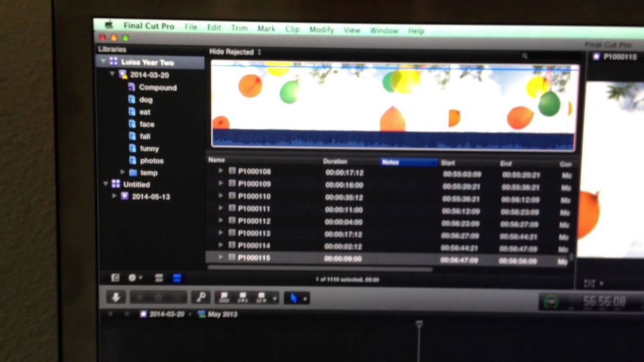The image size is (644, 362).
Task: Click the browser search magnifier icon
Action: coord(524,56)
